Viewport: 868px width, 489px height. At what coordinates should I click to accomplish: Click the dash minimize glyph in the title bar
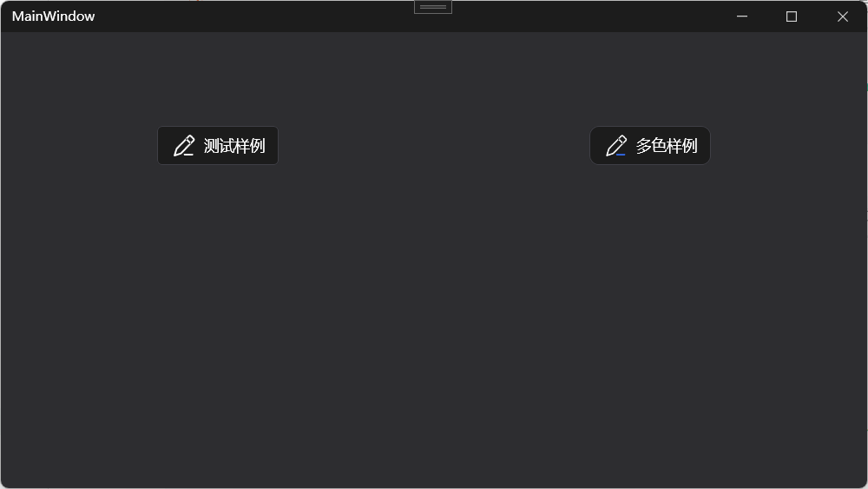742,16
